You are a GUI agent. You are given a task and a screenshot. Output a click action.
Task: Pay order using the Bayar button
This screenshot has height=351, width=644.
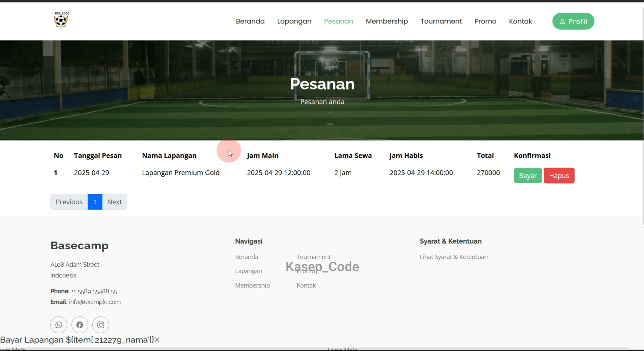pyautogui.click(x=528, y=176)
